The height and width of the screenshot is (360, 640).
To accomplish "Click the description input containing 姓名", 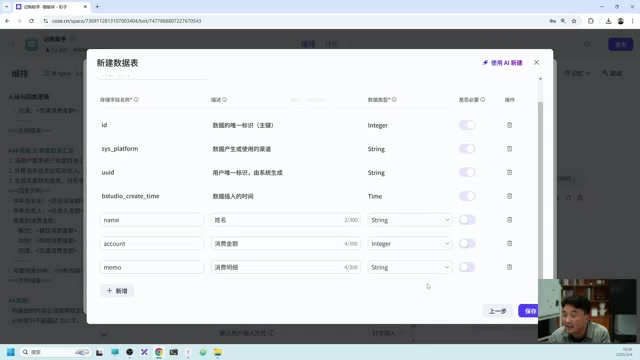I will (x=286, y=220).
